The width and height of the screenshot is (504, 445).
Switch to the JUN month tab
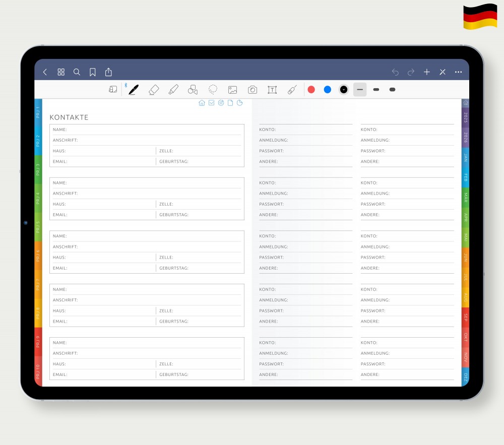[466, 257]
